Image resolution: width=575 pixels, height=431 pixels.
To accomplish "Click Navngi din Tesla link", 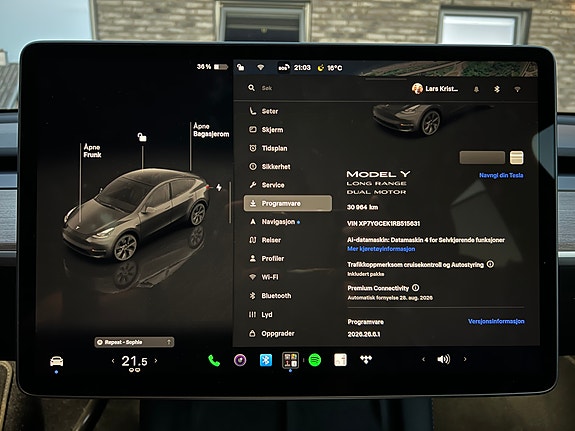I will coord(501,175).
